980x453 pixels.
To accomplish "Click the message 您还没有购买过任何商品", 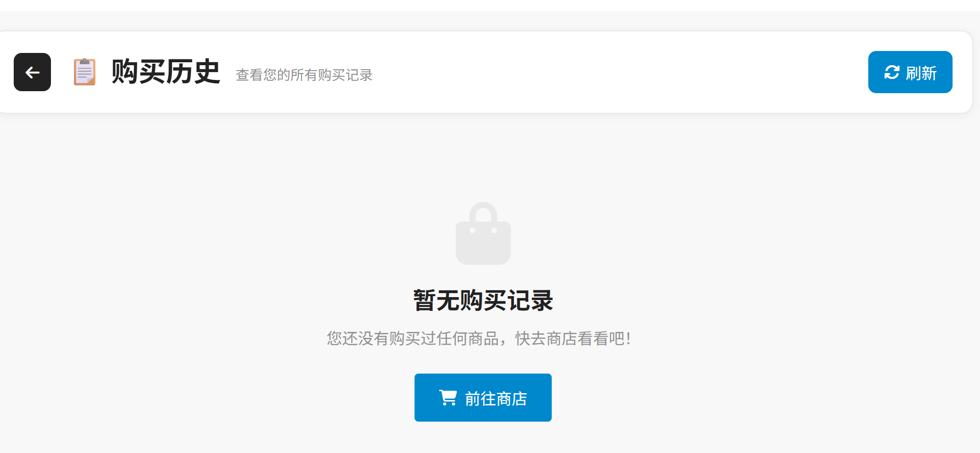I will click(413, 338).
